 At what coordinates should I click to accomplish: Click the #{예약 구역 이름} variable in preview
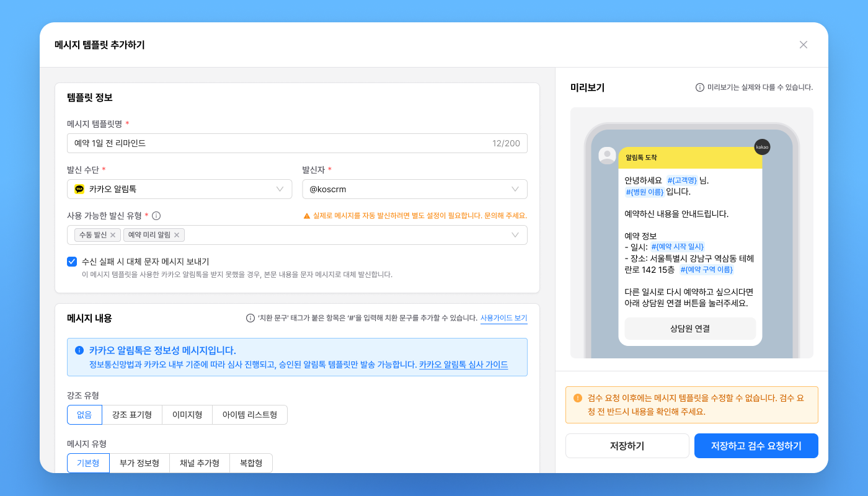tap(707, 270)
